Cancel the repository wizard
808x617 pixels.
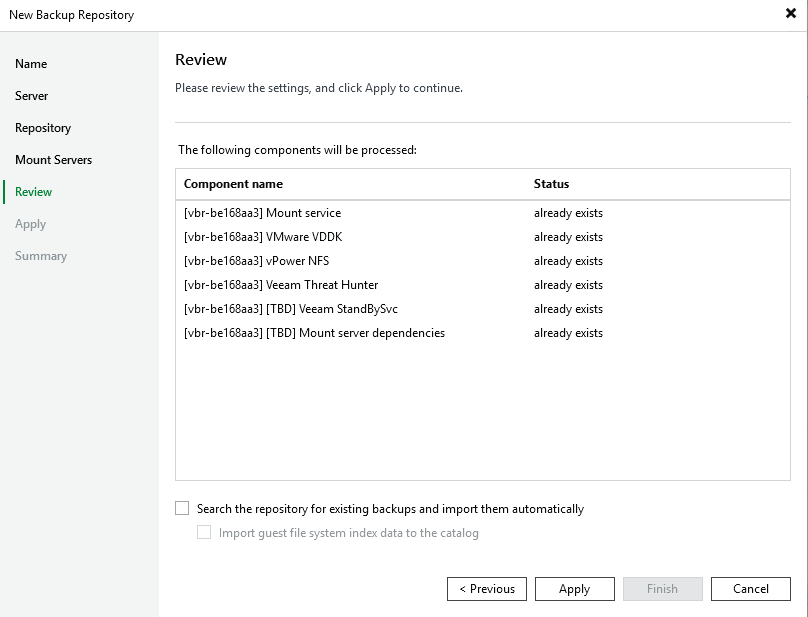751,589
